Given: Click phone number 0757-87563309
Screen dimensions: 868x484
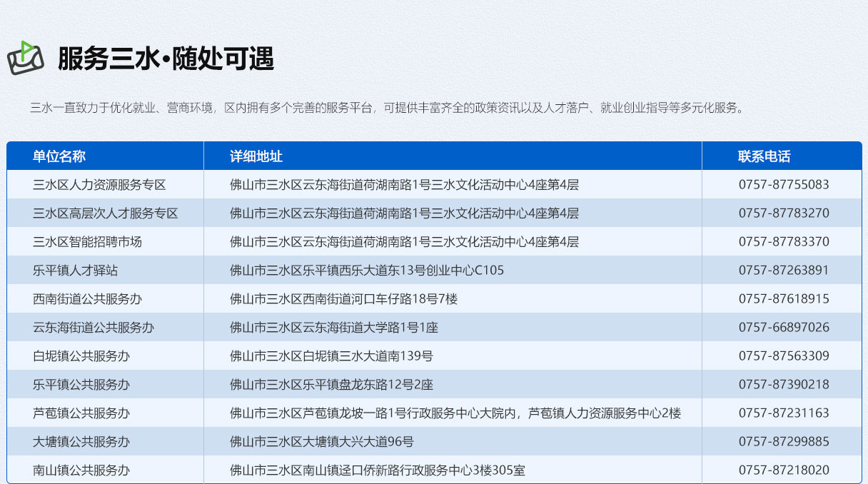Looking at the screenshot, I should tap(784, 356).
